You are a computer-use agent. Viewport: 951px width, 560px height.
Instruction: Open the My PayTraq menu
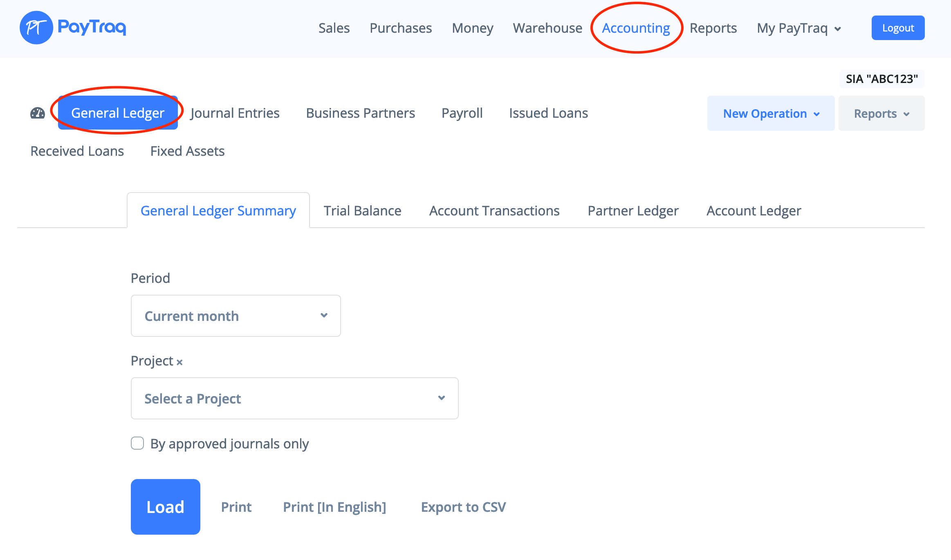pyautogui.click(x=798, y=28)
